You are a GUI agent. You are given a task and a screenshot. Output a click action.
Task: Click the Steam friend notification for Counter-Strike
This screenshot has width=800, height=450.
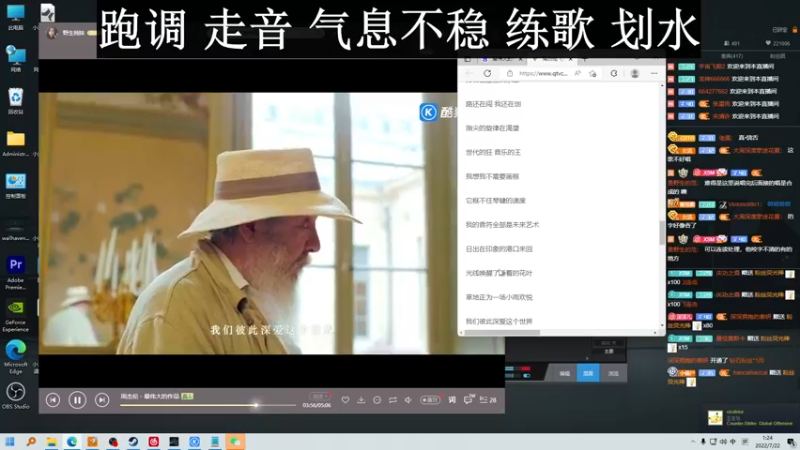coord(750,418)
